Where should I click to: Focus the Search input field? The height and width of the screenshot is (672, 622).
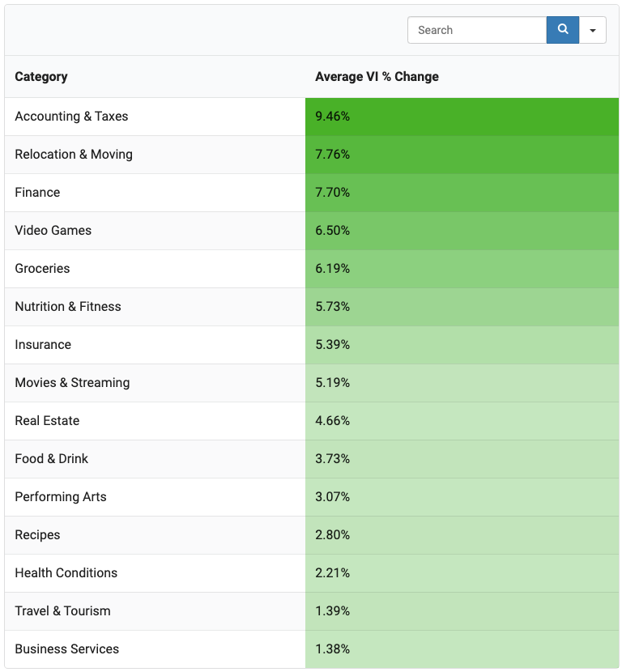477,30
